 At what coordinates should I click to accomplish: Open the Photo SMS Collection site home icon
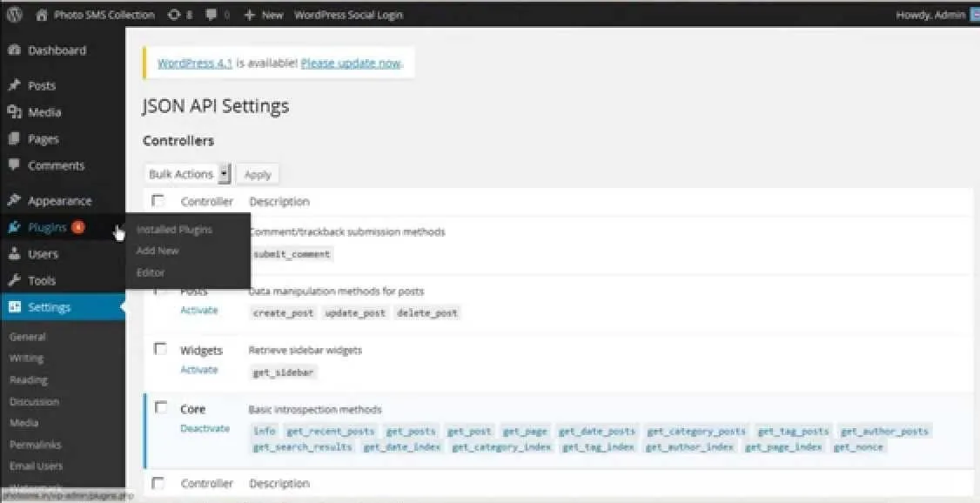coord(42,15)
